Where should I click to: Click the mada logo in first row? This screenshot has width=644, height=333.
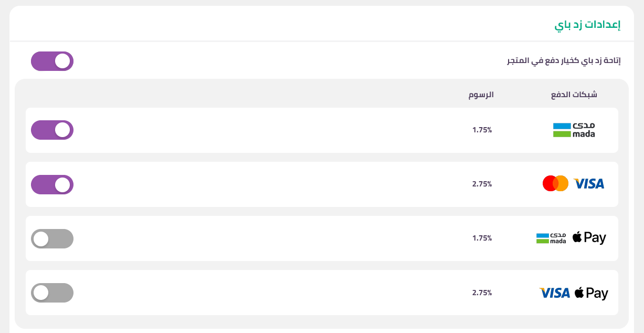pyautogui.click(x=574, y=130)
